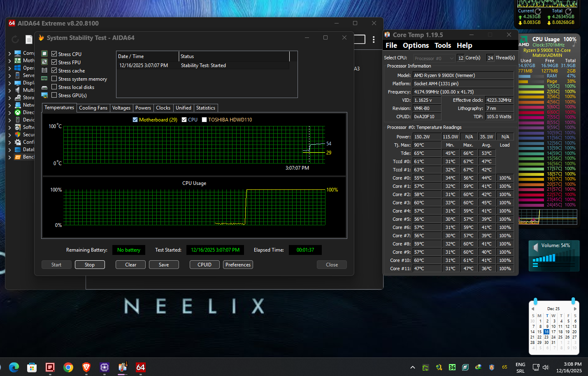The image size is (588, 376).
Task: Click the music note icon in the CPU gadget
Action: coord(574,44)
